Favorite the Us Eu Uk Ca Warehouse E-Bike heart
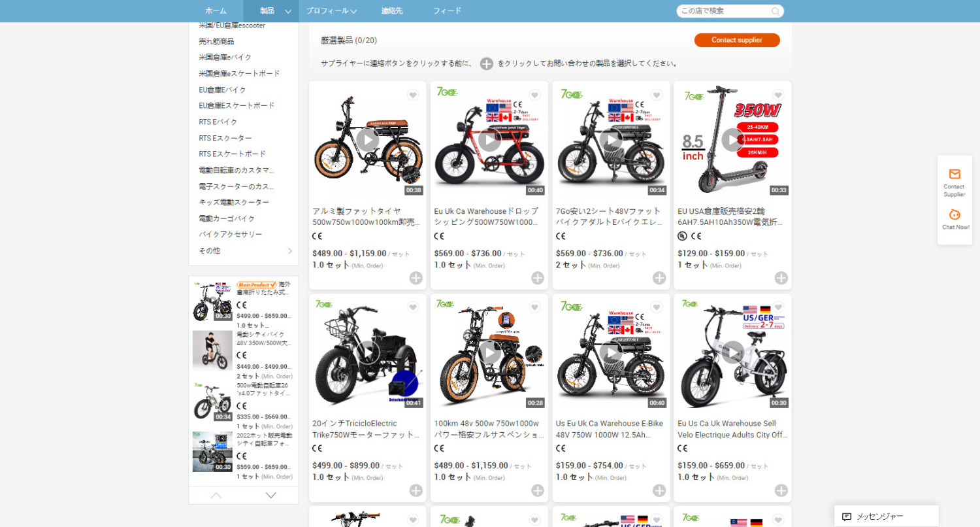980x527 pixels. tap(657, 307)
